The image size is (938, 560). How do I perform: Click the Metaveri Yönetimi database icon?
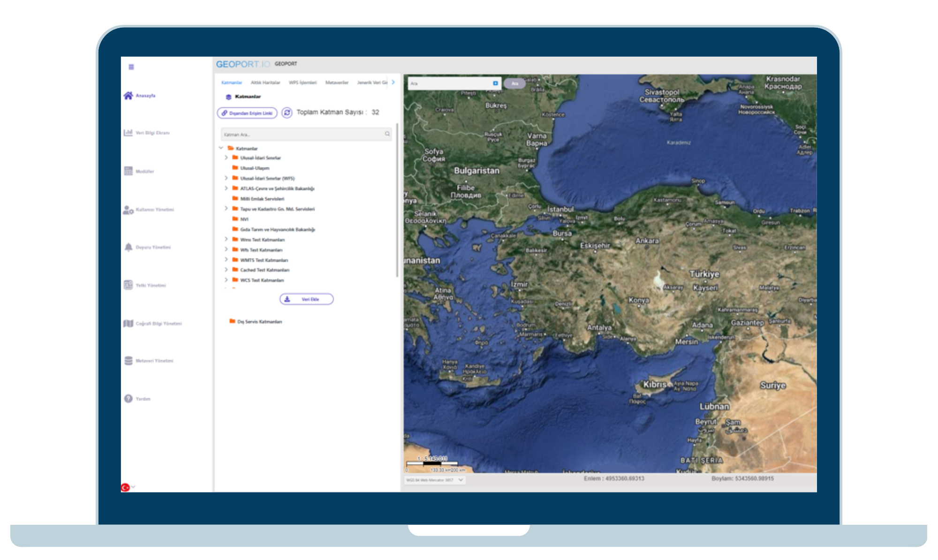pyautogui.click(x=129, y=361)
